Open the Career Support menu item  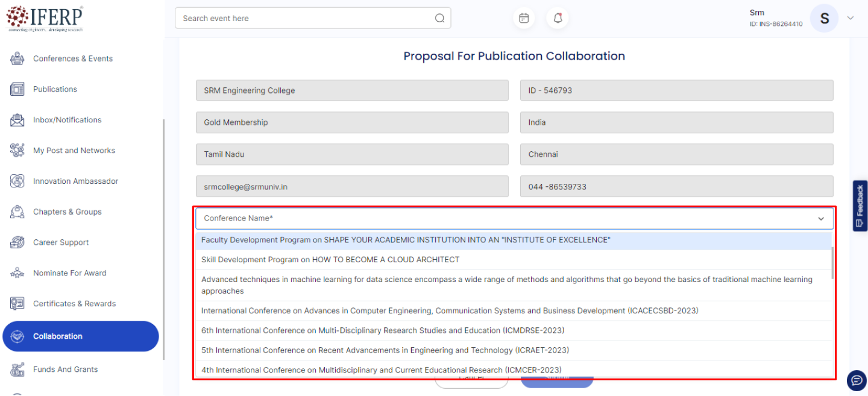pos(61,242)
